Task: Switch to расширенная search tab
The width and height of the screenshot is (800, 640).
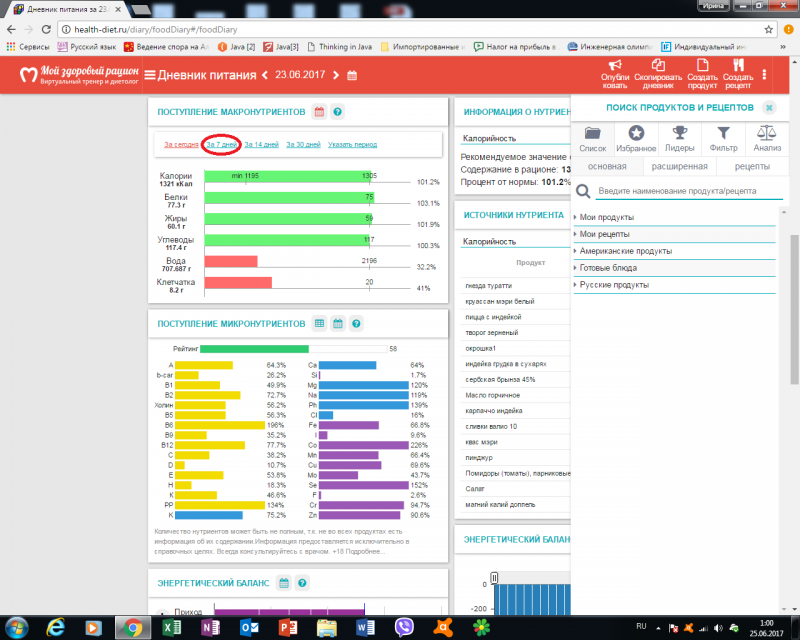Action: coord(675,166)
